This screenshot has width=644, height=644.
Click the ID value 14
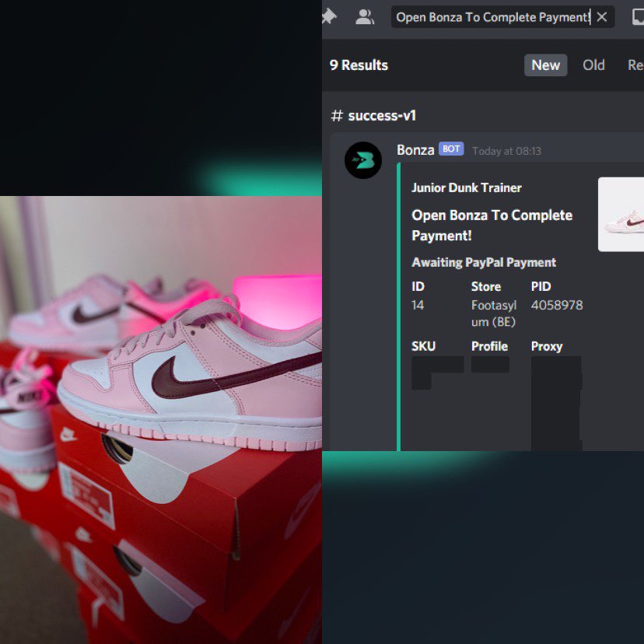pos(418,305)
